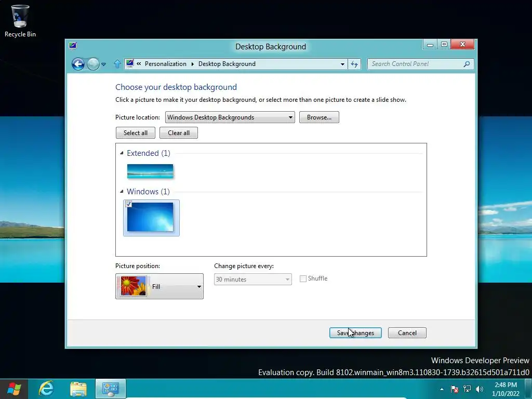532x399 pixels.
Task: Click the Control Panel icon in address bar
Action: click(129, 63)
